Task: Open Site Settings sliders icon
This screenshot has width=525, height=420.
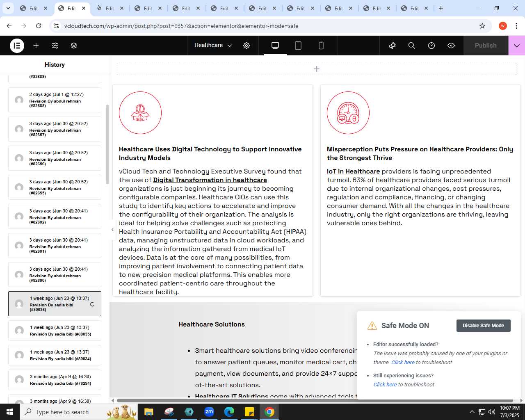Action: (55, 46)
